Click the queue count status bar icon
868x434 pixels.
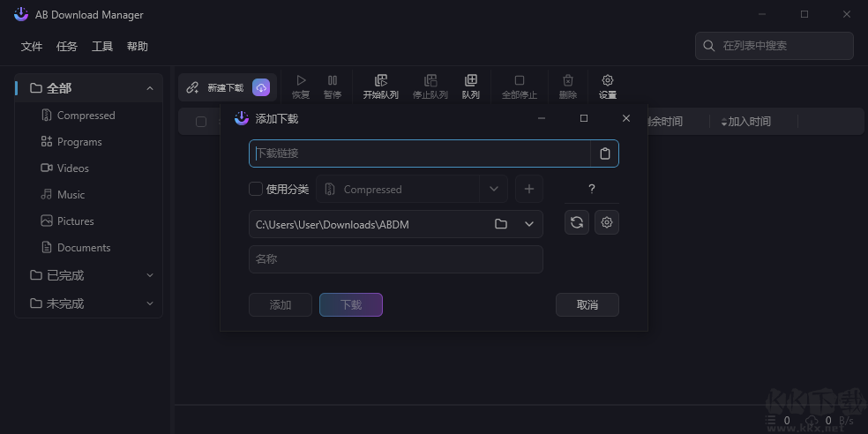[770, 421]
